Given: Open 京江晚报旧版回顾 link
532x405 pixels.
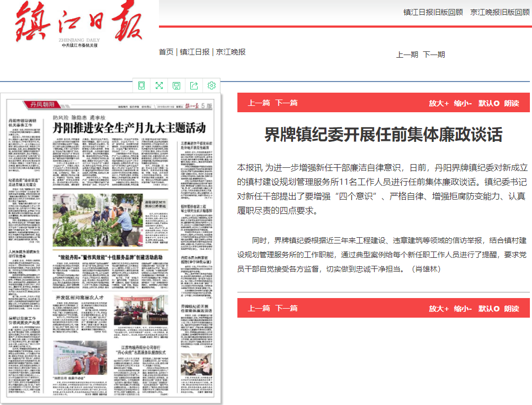Looking at the screenshot, I should (x=500, y=12).
